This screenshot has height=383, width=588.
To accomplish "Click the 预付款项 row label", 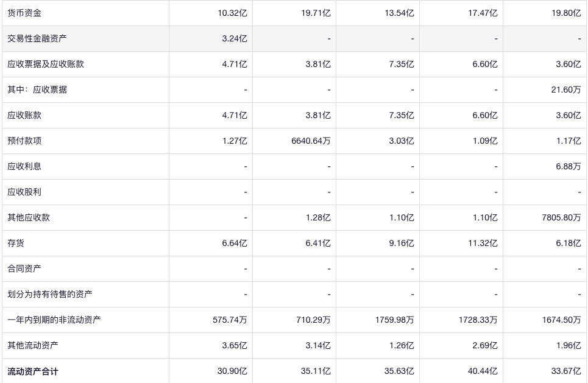I will (24, 141).
